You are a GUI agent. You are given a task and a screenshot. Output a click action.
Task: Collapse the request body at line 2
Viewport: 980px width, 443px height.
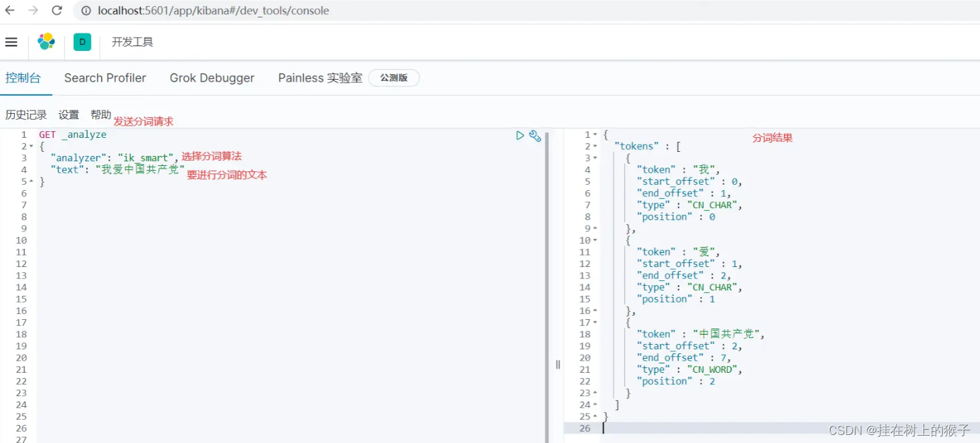click(x=31, y=147)
